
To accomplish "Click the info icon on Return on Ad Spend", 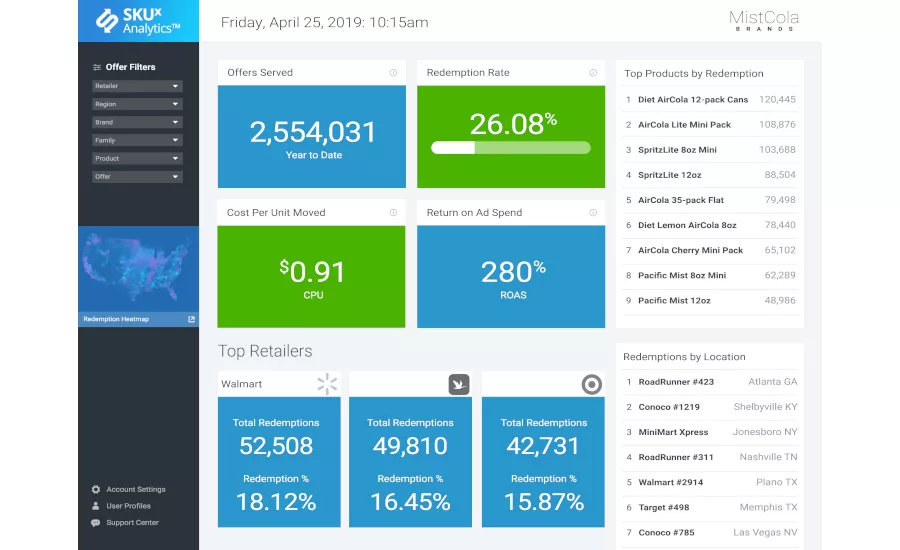I will [x=593, y=212].
